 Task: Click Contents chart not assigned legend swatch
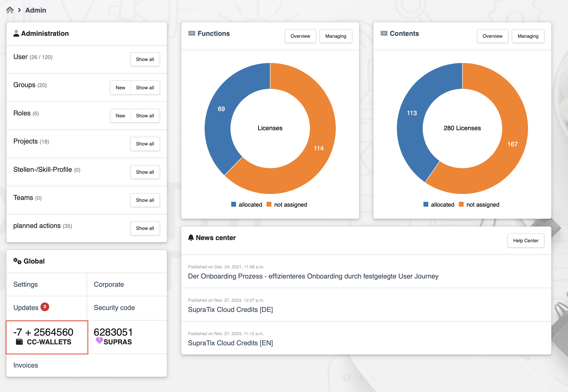461,204
